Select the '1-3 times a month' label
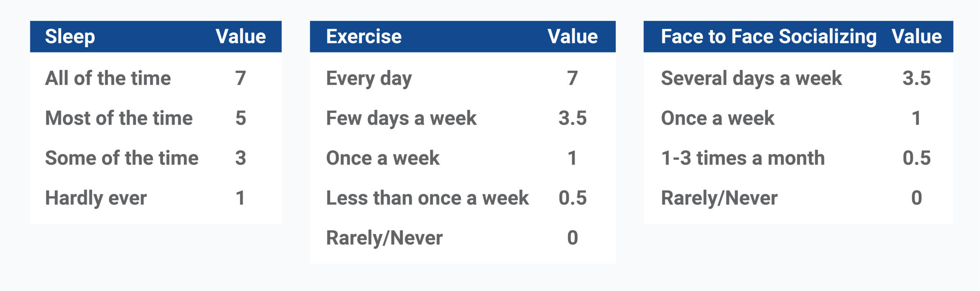Screen dimensions: 980x291 coord(743,158)
